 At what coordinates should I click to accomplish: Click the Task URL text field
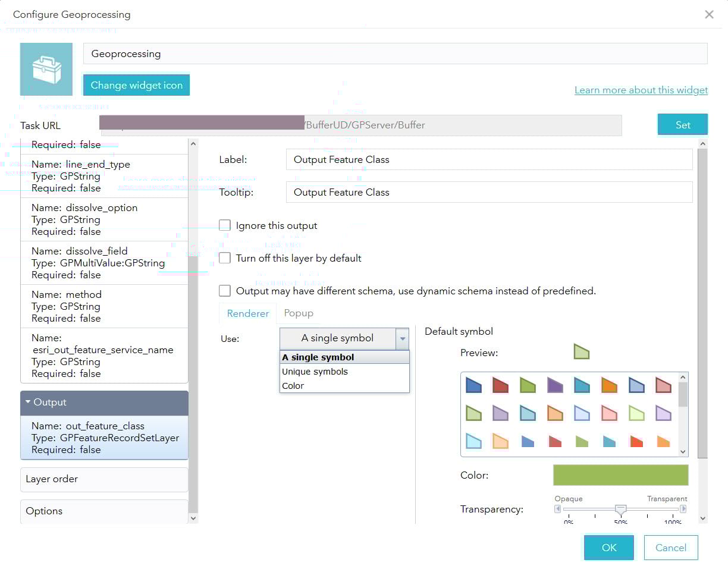coord(361,125)
